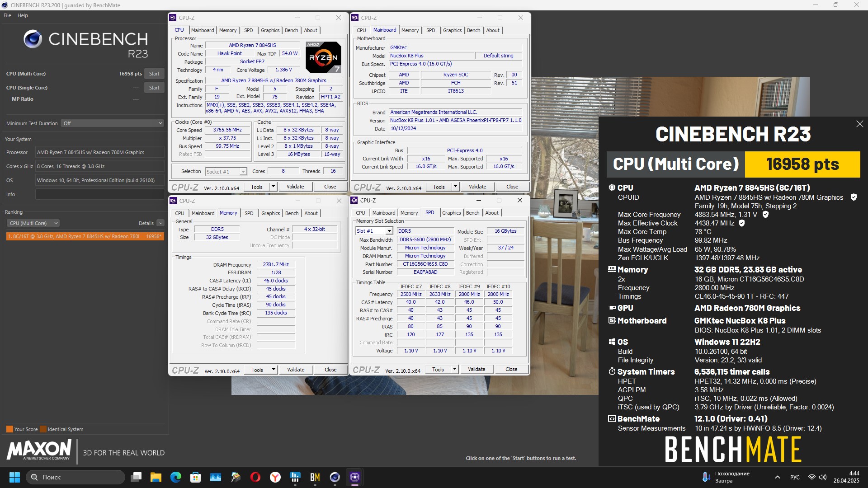Click the Part Number CT16G56C46S5.C8D
Screen dimensions: 868x488
425,264
